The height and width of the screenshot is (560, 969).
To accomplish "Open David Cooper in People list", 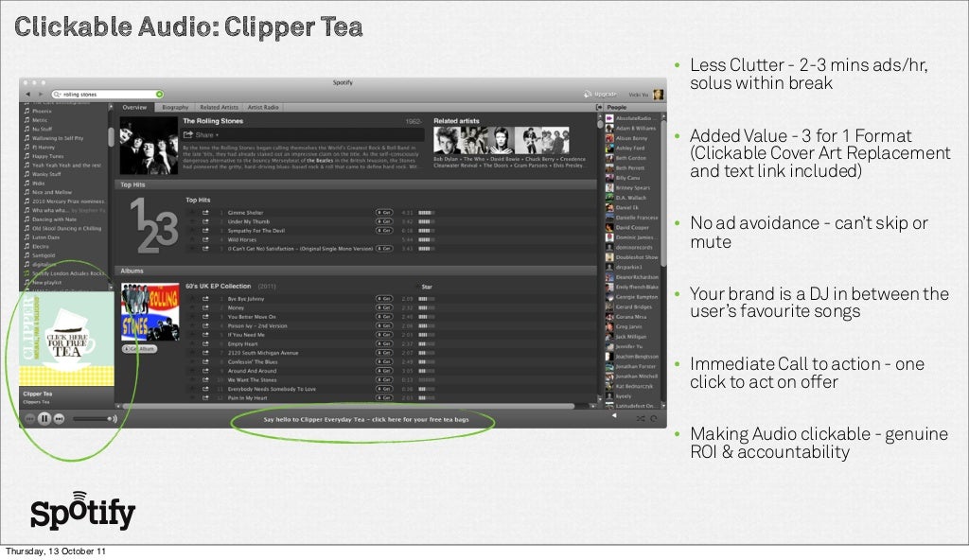I will [630, 227].
